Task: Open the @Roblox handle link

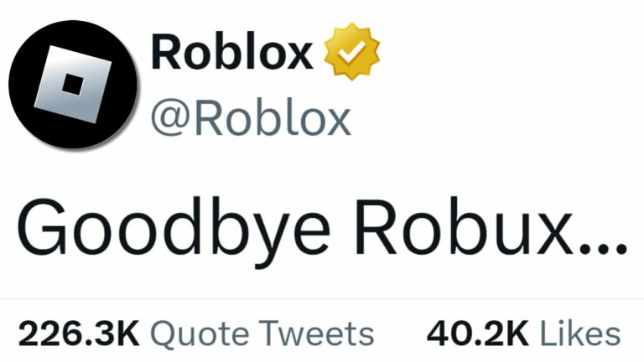Action: (x=251, y=118)
